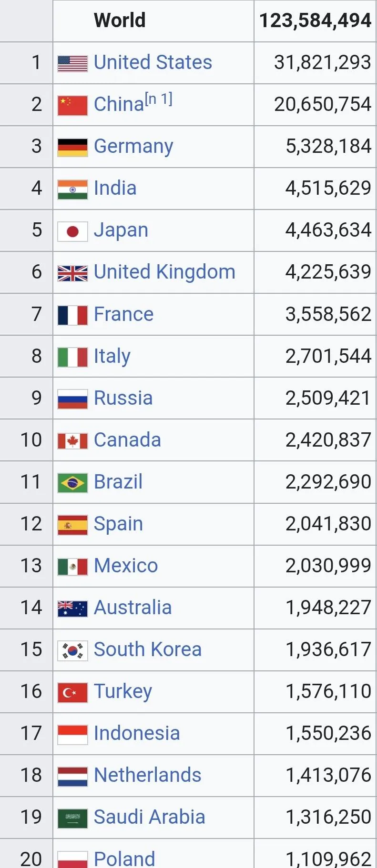Click the China flag icon
Screen dimensions: 377x868
[72, 105]
